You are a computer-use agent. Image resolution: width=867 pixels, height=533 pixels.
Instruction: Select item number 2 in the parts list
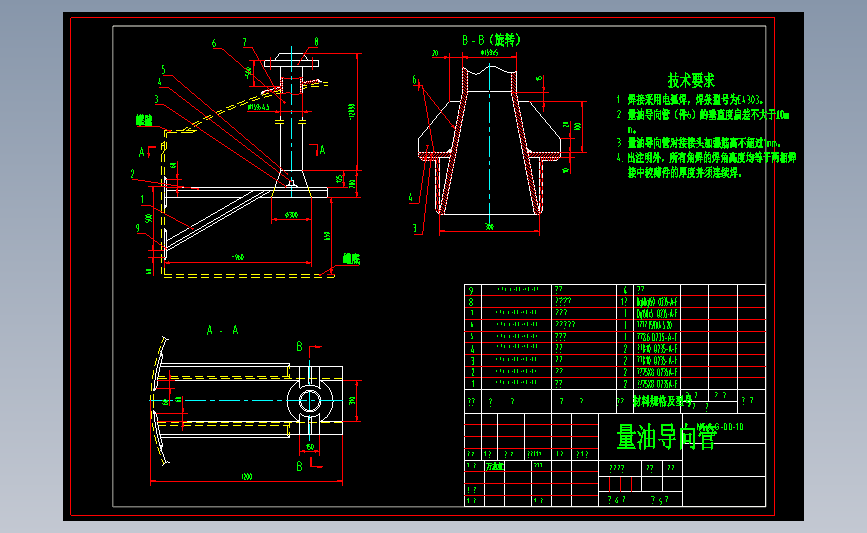coord(472,372)
